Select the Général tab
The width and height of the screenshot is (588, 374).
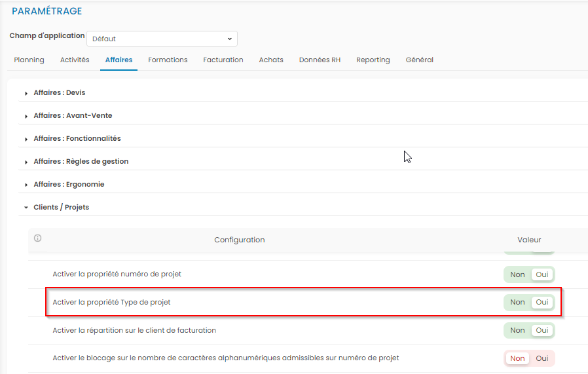coord(420,60)
